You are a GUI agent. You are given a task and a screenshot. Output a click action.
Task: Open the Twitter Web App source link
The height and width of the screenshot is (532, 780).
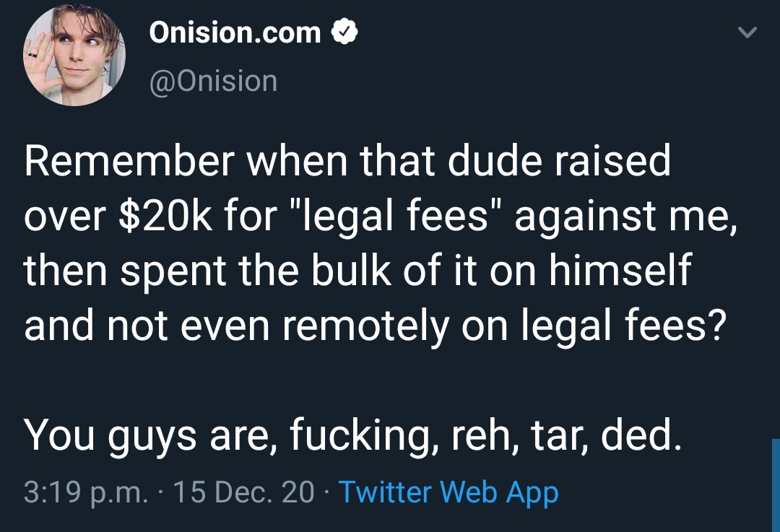click(448, 492)
